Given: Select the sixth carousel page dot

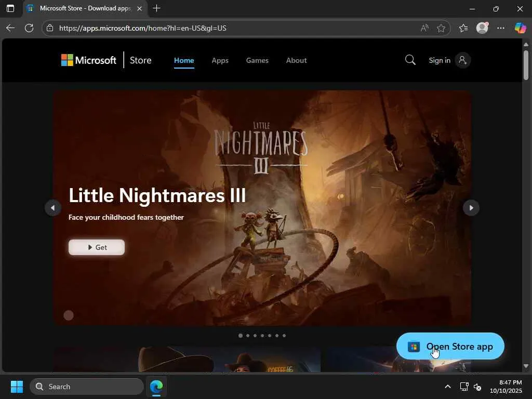Looking at the screenshot, I should (277, 336).
